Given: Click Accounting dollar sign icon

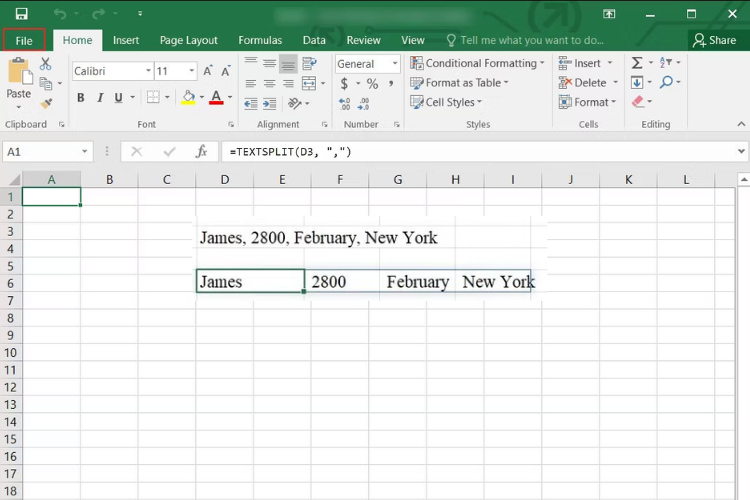Looking at the screenshot, I should [344, 84].
